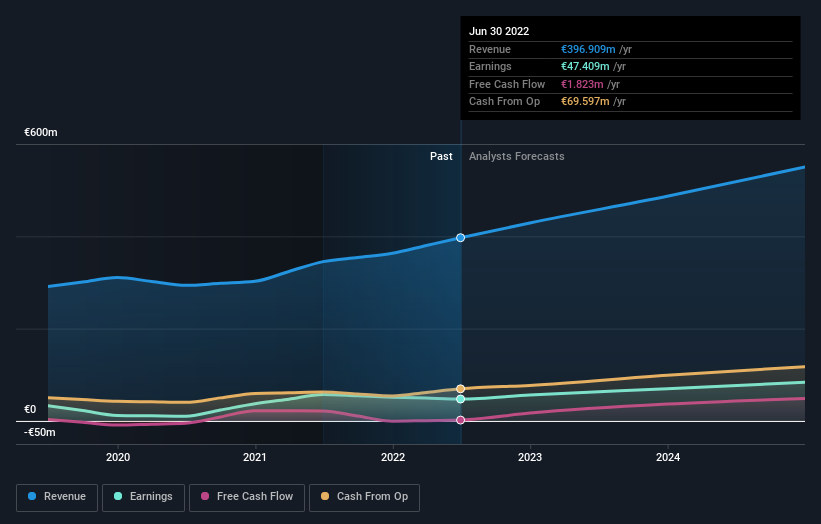Image resolution: width=821 pixels, height=524 pixels.
Task: Toggle the Cash From Op legend button
Action: click(364, 497)
